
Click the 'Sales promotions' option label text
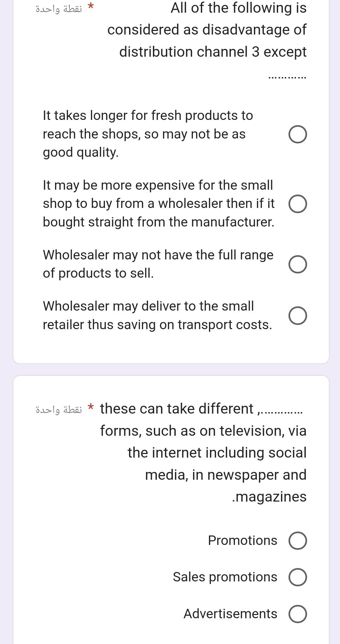(225, 577)
